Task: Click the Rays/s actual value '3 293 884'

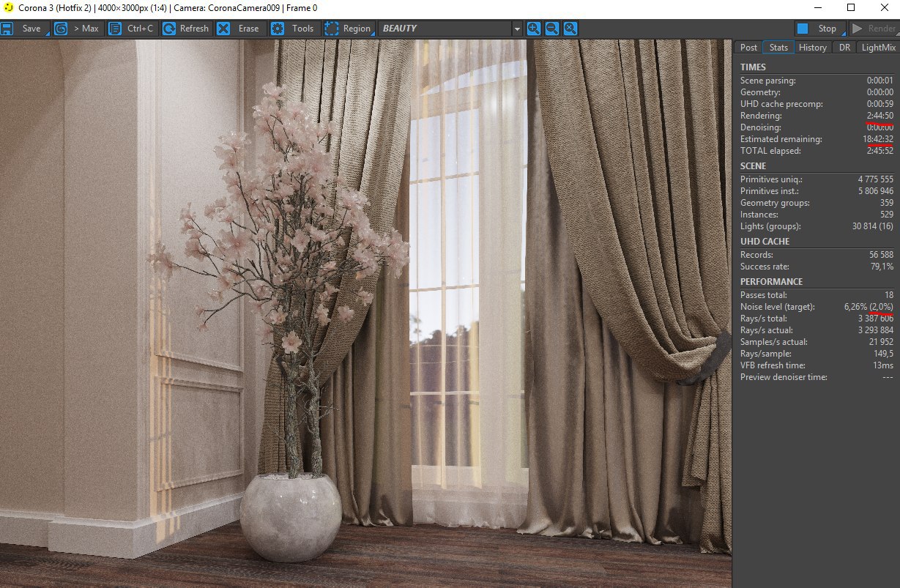Action: (x=876, y=330)
